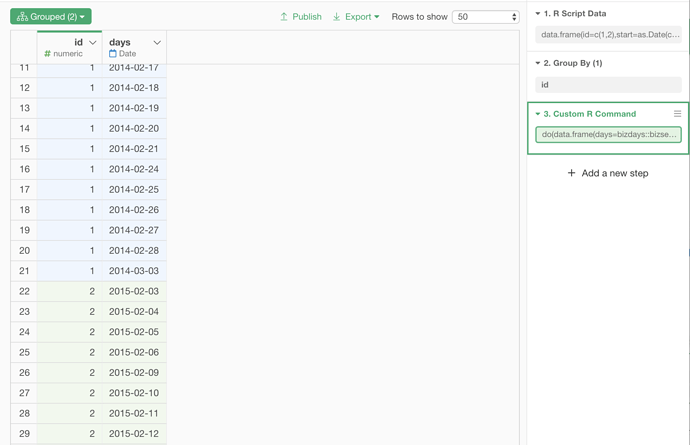This screenshot has height=445, width=690.
Task: Click row number 22
Action: click(x=24, y=291)
